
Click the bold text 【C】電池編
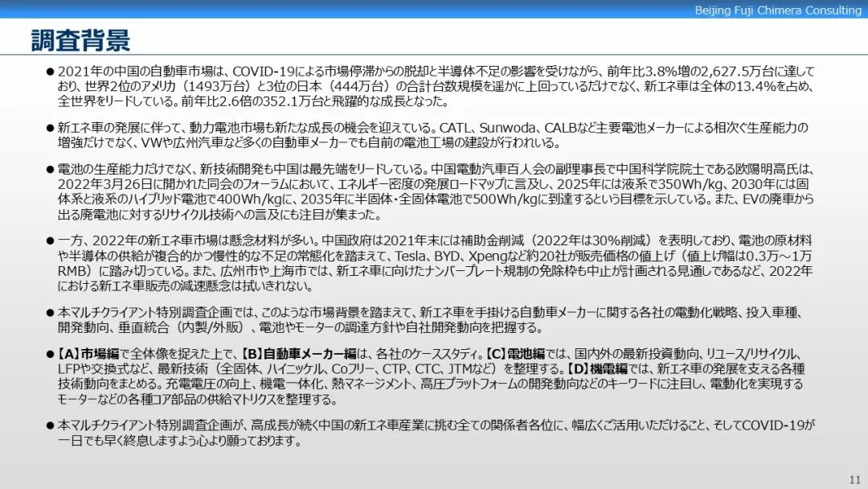point(515,353)
